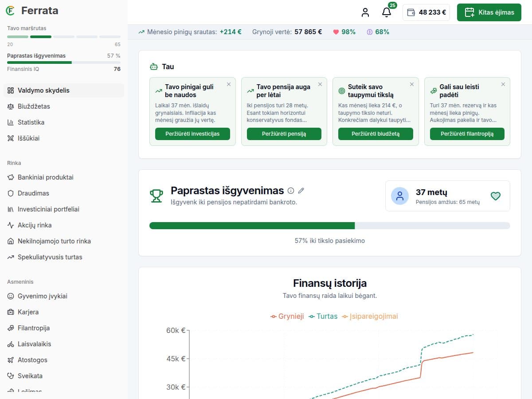The height and width of the screenshot is (399, 532).
Task: Go to Nekilnojamojo turto rinka
Action: [x=64, y=241]
